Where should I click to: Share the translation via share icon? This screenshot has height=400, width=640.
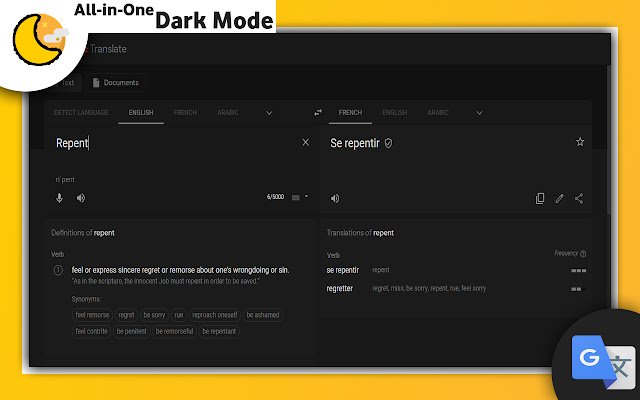[579, 199]
